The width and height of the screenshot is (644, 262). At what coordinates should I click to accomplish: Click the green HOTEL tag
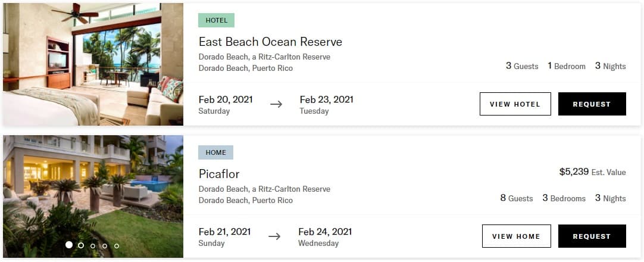click(x=217, y=20)
